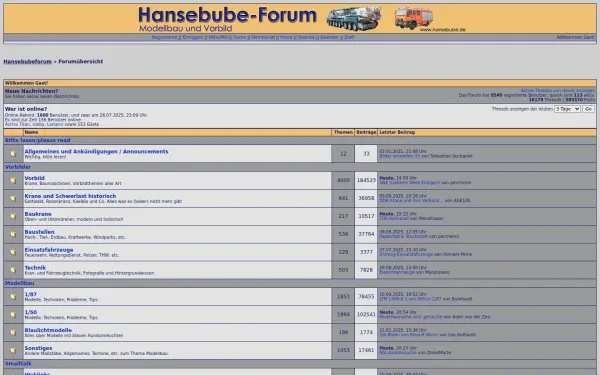Open Einloggen in the navigation bar

193,37
